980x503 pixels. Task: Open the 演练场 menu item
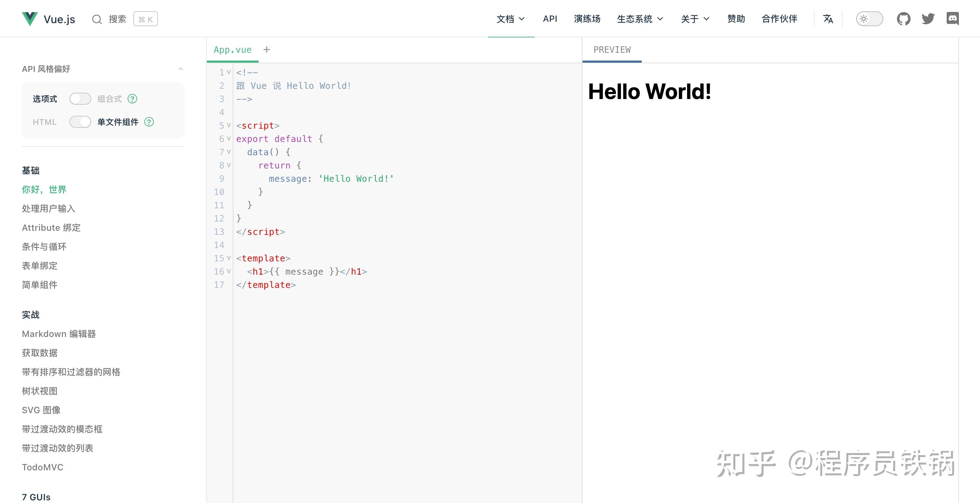587,19
